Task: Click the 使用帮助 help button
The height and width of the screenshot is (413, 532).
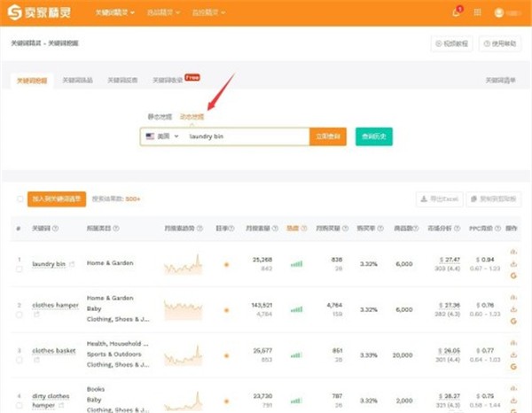Action: pyautogui.click(x=500, y=43)
